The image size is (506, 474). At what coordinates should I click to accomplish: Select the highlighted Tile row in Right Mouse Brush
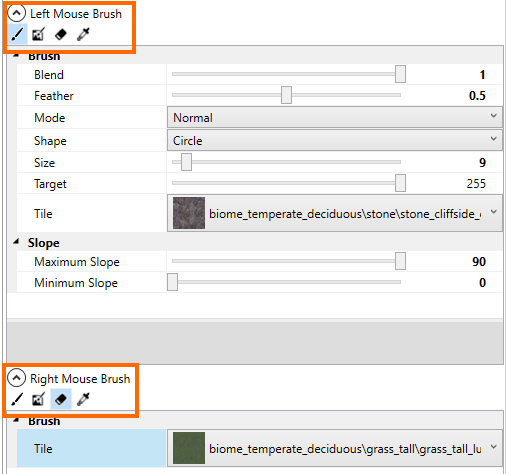92,448
